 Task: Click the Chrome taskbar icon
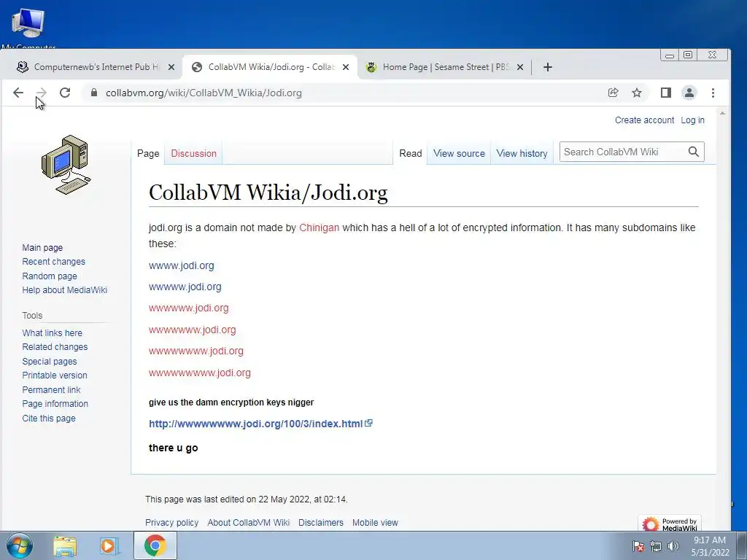155,545
